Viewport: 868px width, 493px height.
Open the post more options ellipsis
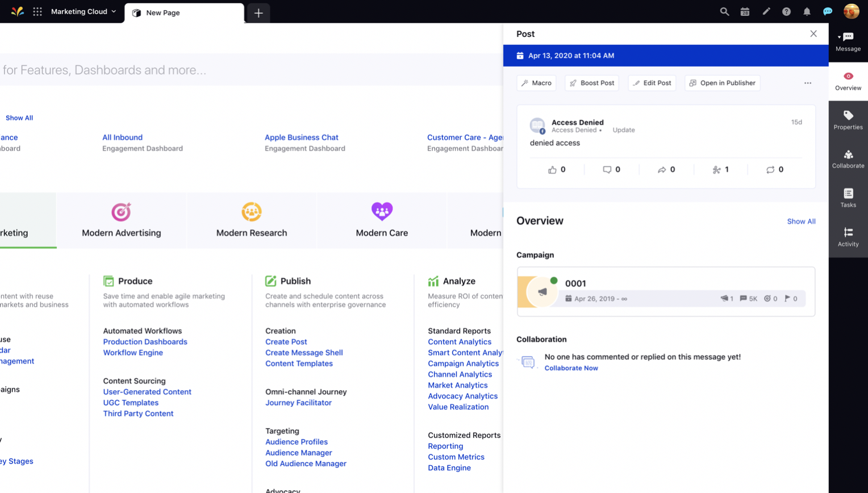click(808, 83)
